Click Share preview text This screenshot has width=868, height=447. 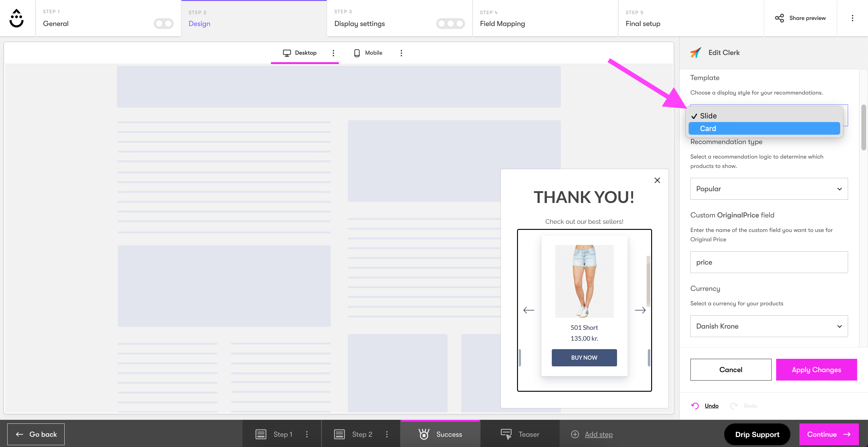coord(807,18)
